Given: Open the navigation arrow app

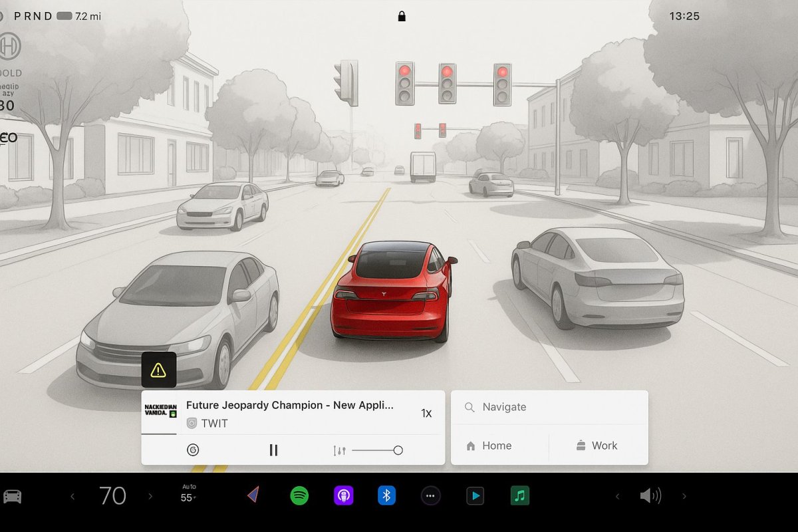Looking at the screenshot, I should [253, 495].
